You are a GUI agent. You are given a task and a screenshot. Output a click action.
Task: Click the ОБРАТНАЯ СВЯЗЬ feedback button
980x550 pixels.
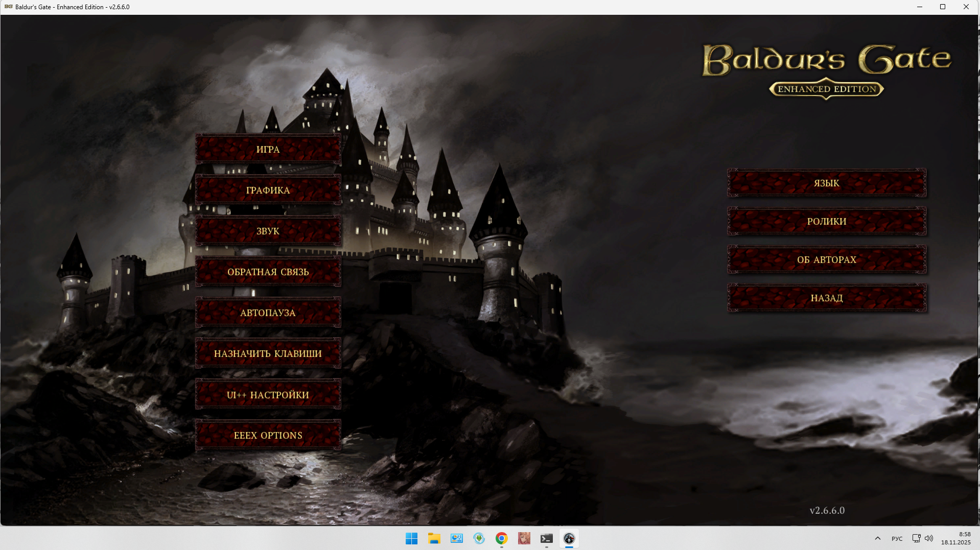pyautogui.click(x=268, y=272)
